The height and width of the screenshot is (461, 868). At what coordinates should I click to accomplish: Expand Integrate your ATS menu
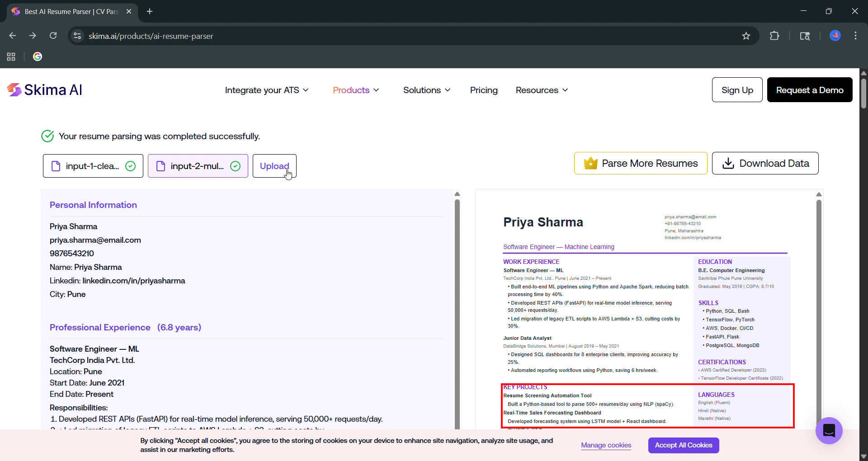(267, 90)
